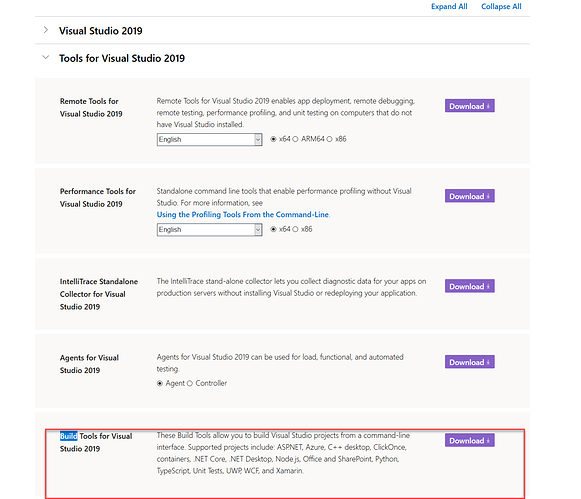The width and height of the screenshot is (581, 499).
Task: Select the Controller radio option
Action: tap(190, 383)
